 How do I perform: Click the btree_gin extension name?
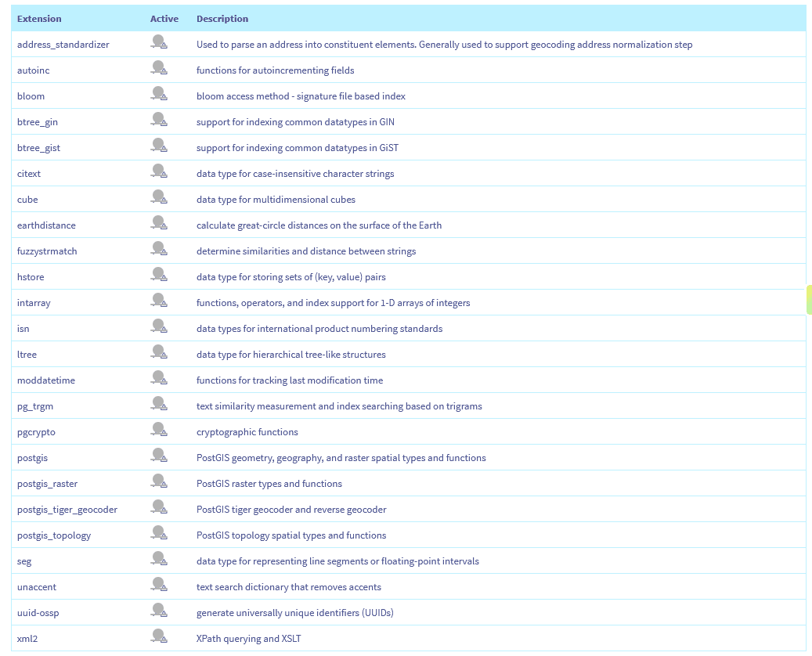pyautogui.click(x=38, y=122)
